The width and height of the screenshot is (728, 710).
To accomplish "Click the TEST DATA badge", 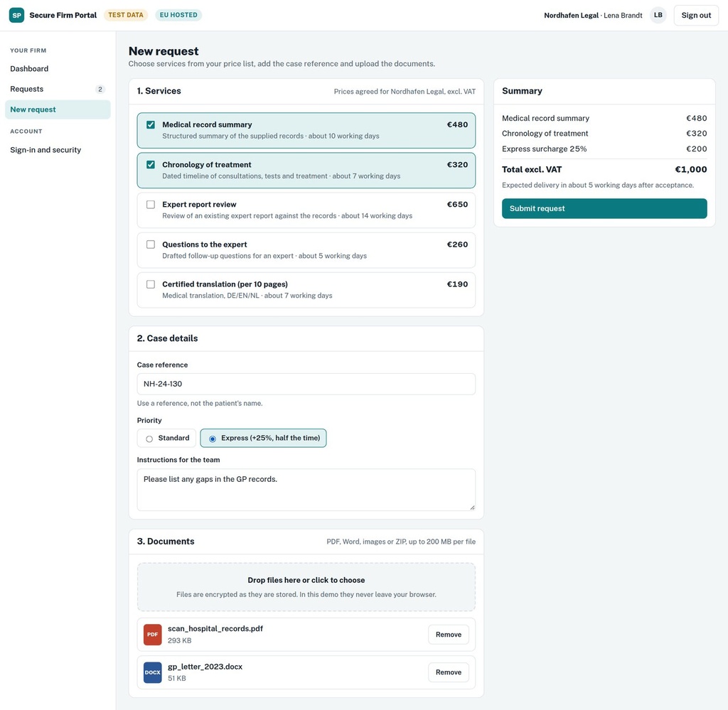I will (126, 15).
